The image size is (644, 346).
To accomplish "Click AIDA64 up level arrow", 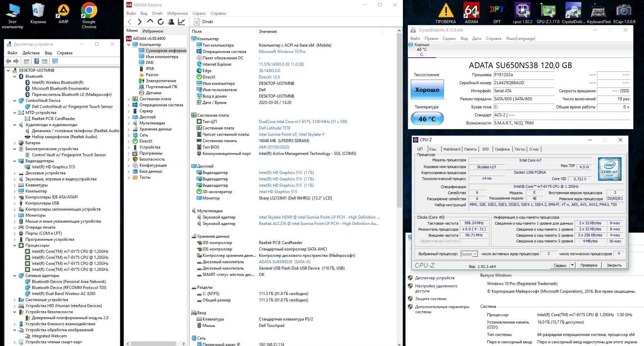I will coord(150,21).
